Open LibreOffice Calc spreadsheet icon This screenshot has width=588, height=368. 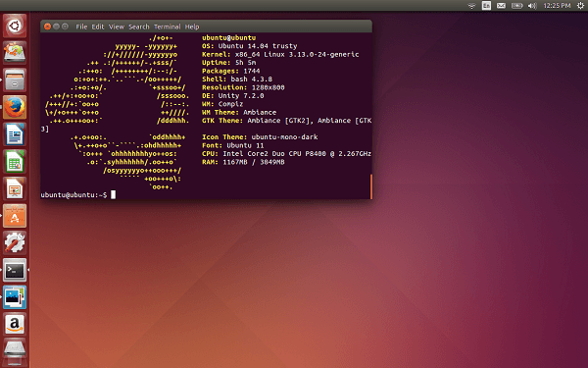coord(15,162)
